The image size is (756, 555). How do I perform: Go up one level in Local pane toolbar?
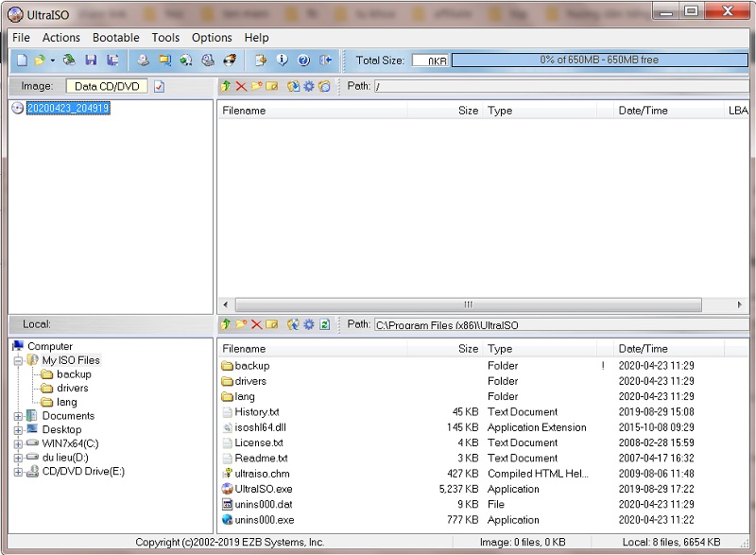click(x=225, y=324)
